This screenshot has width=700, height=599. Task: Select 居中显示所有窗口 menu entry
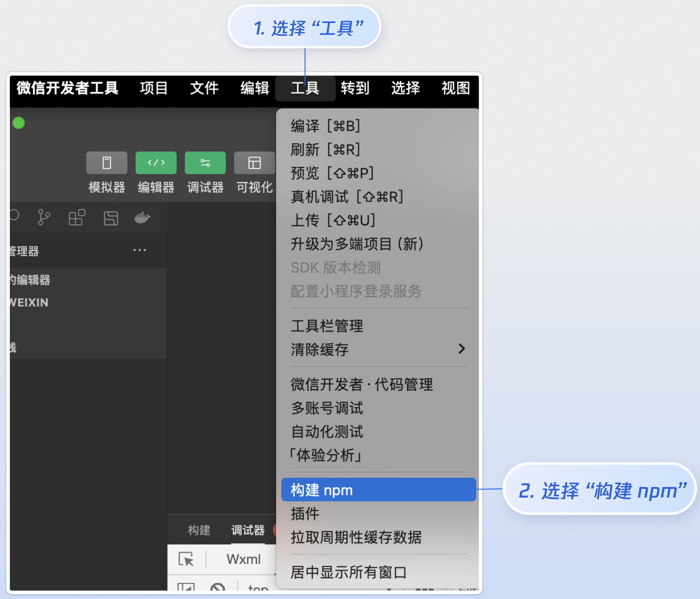point(378,572)
